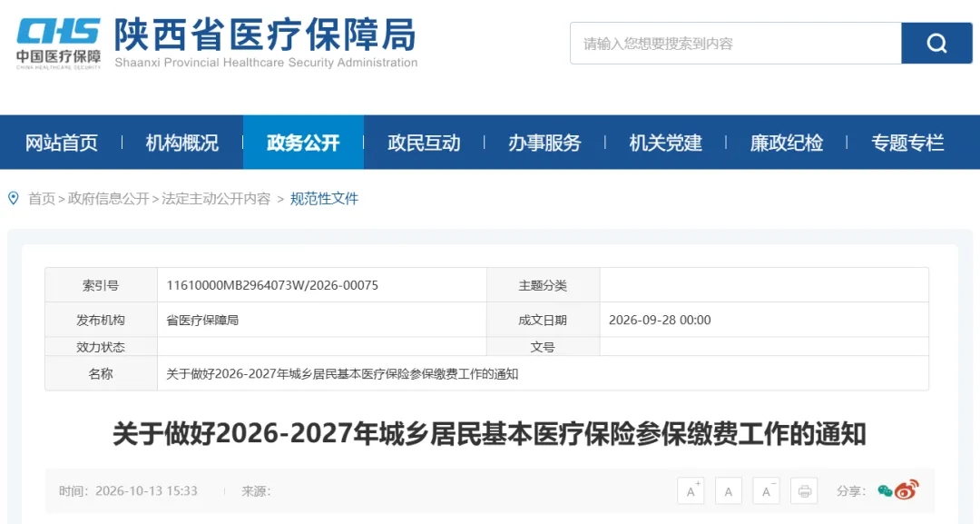Select 政务公开 navigation tab
The width and height of the screenshot is (980, 524).
pyautogui.click(x=303, y=143)
